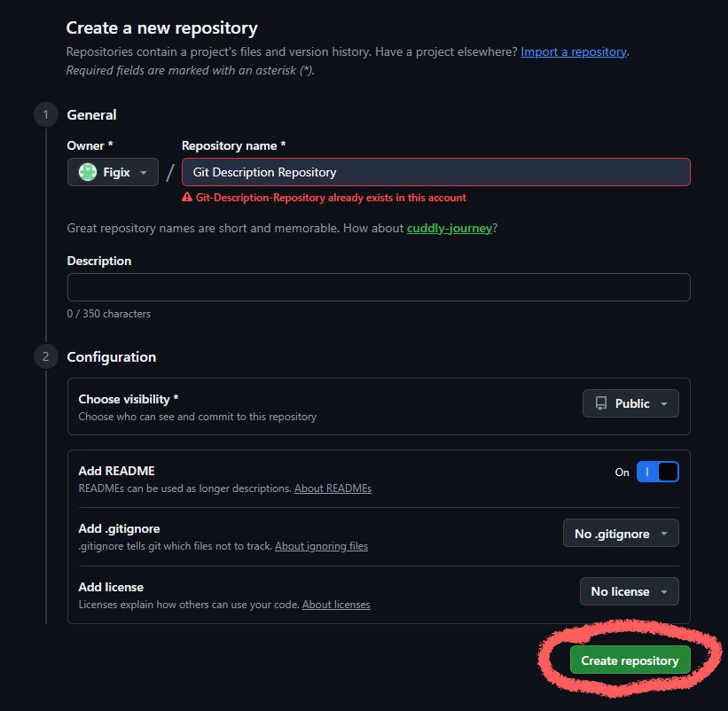Click the Figix owner avatar icon
This screenshot has width=728, height=711.
tap(87, 172)
